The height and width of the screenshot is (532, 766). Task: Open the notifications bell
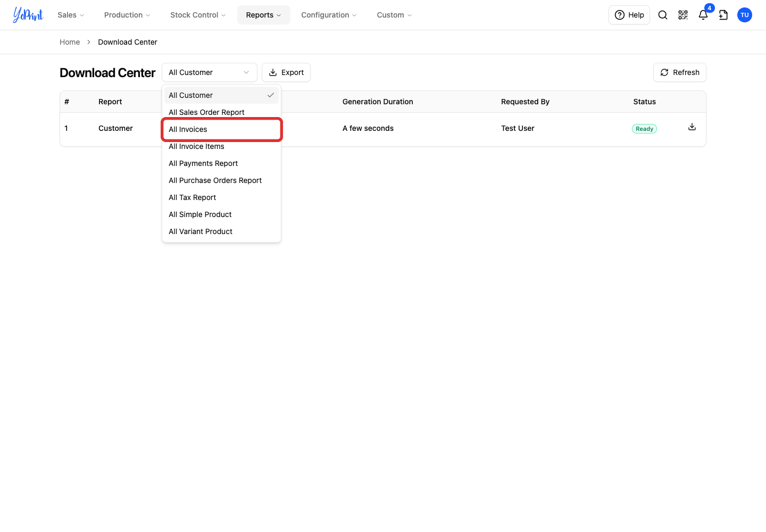[x=703, y=15]
